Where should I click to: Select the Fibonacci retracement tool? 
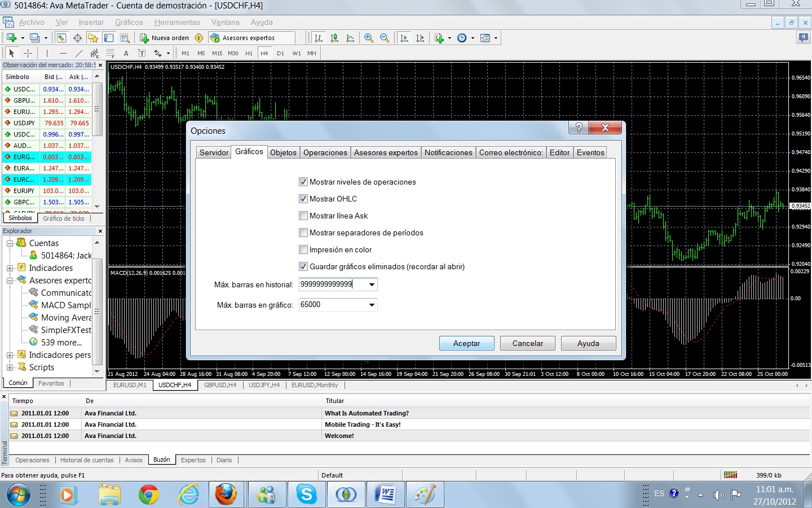(x=111, y=53)
